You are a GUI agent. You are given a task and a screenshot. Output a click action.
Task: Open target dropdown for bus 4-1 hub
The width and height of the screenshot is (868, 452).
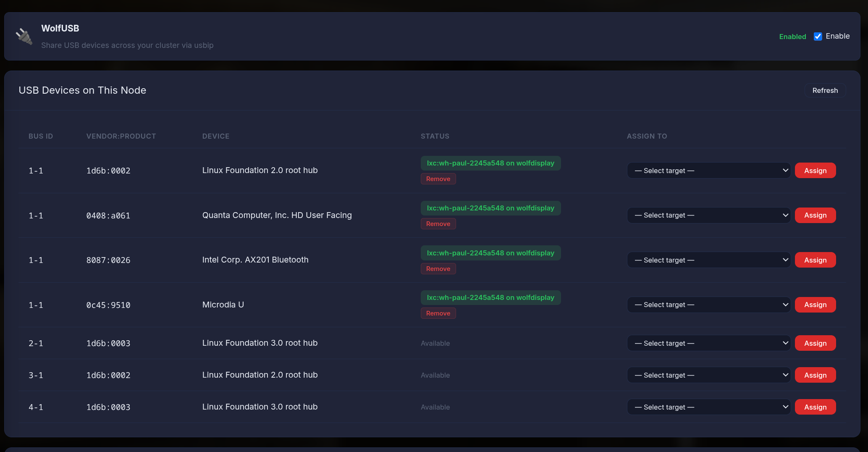click(x=708, y=407)
